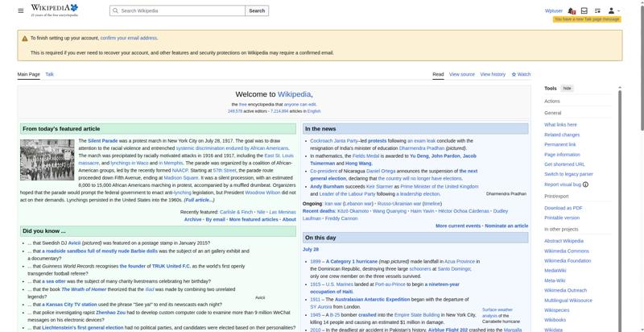This screenshot has height=332, width=644.
Task: Open the notices inbox tray icon
Action: pyautogui.click(x=584, y=10)
